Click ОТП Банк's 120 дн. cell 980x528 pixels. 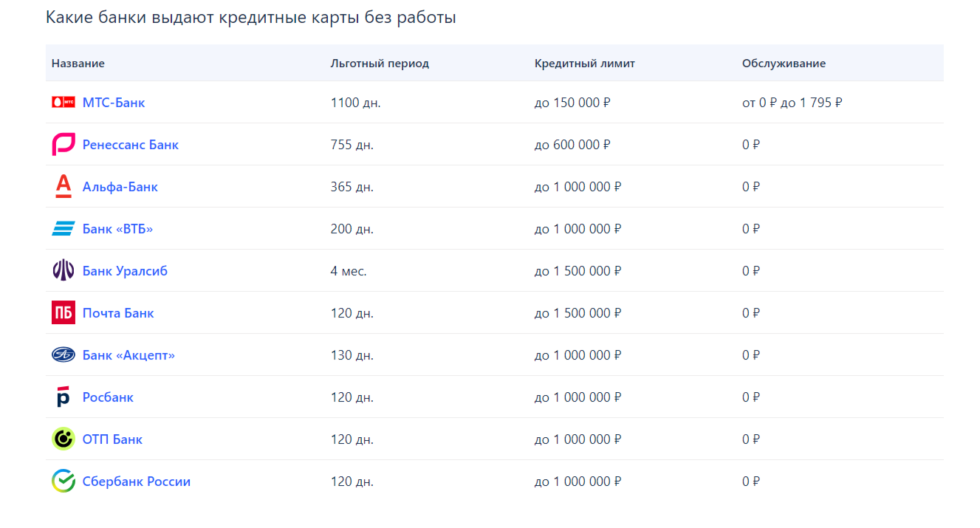[x=352, y=439]
